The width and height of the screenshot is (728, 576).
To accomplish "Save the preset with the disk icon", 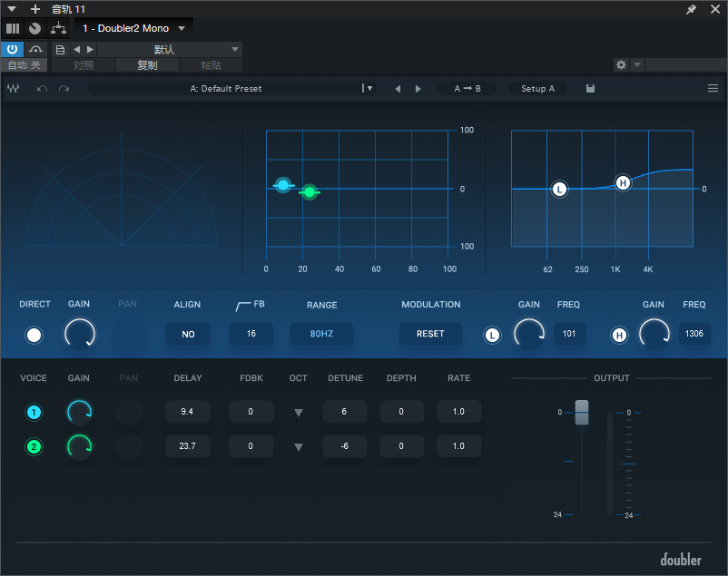I will (590, 88).
